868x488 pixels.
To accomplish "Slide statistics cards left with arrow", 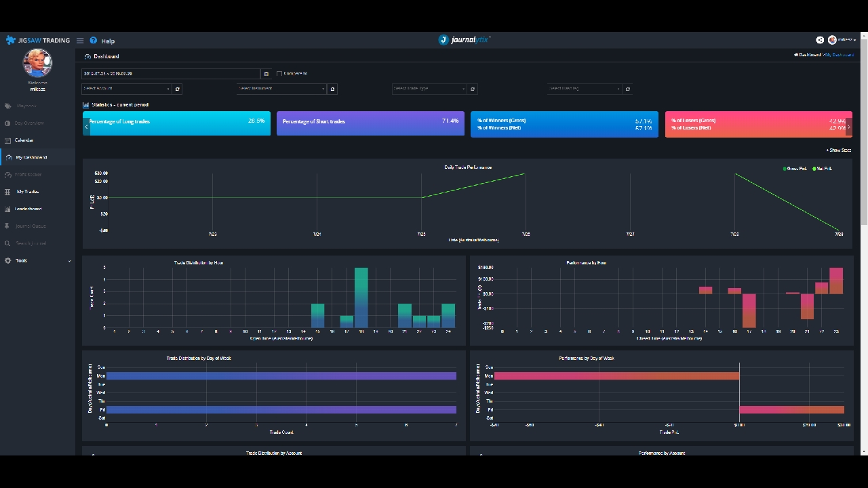I will click(86, 127).
